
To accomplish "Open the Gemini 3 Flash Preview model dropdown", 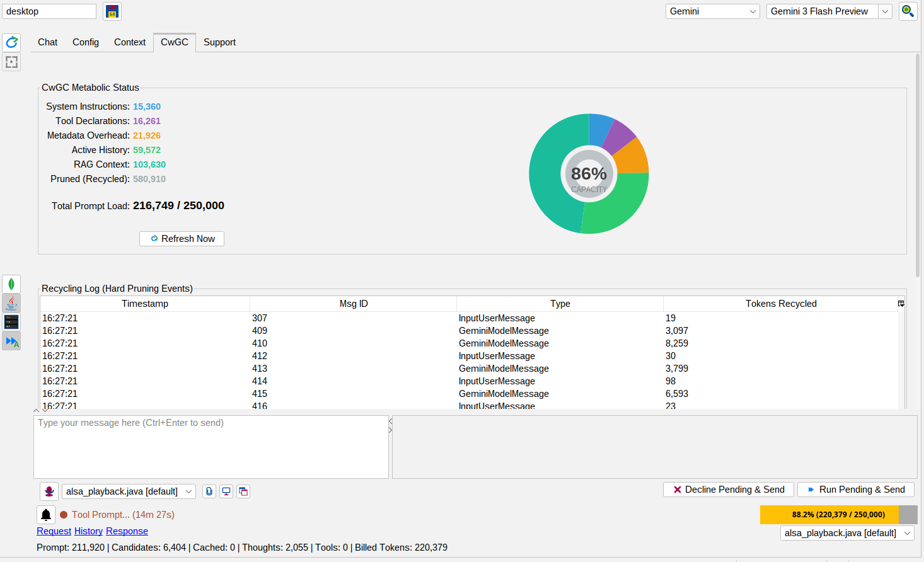I will tap(828, 11).
